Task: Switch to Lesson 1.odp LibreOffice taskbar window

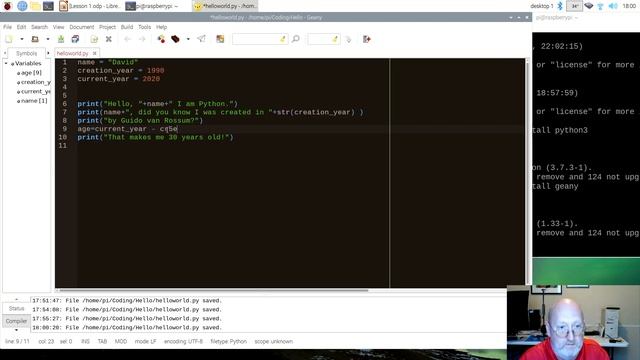Action: click(x=90, y=6)
